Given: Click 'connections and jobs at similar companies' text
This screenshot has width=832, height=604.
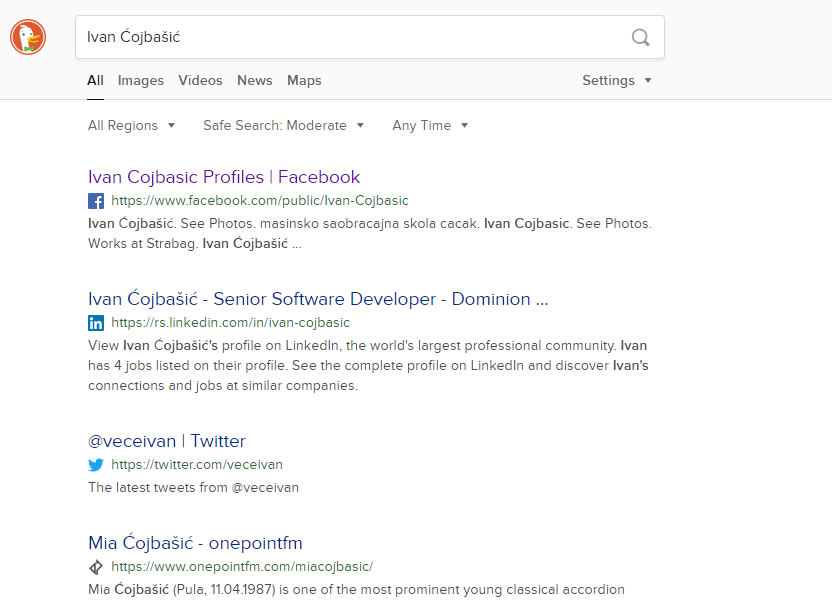Looking at the screenshot, I should coord(223,385).
